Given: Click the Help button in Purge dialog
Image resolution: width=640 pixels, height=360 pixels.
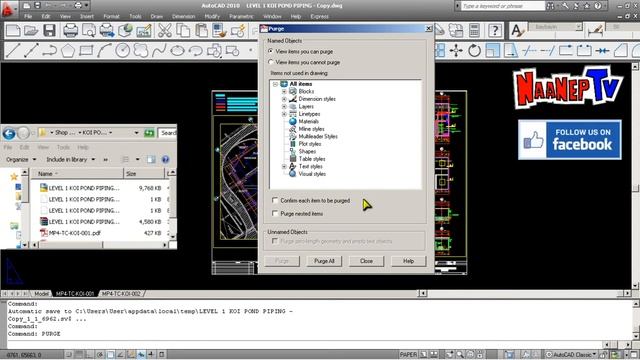Looking at the screenshot, I should (x=408, y=261).
